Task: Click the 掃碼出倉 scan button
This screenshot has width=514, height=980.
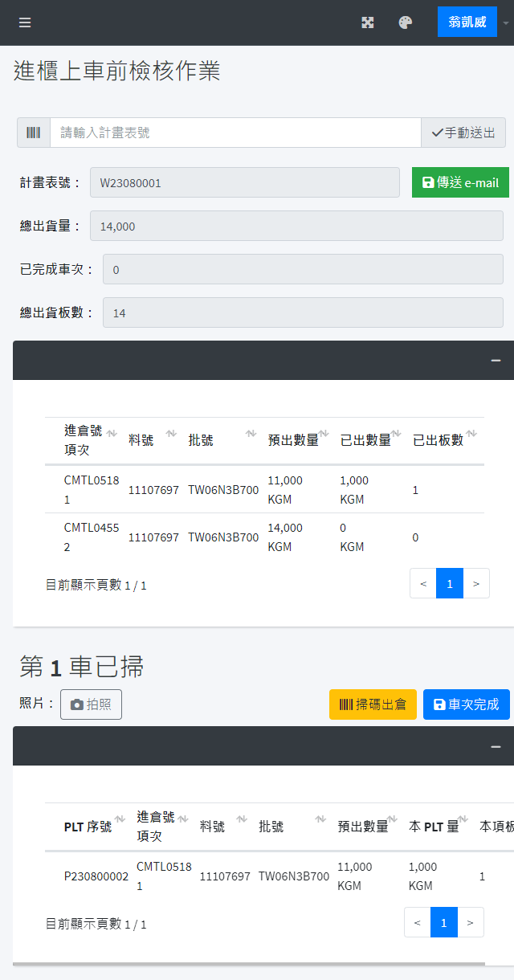Action: click(x=373, y=704)
